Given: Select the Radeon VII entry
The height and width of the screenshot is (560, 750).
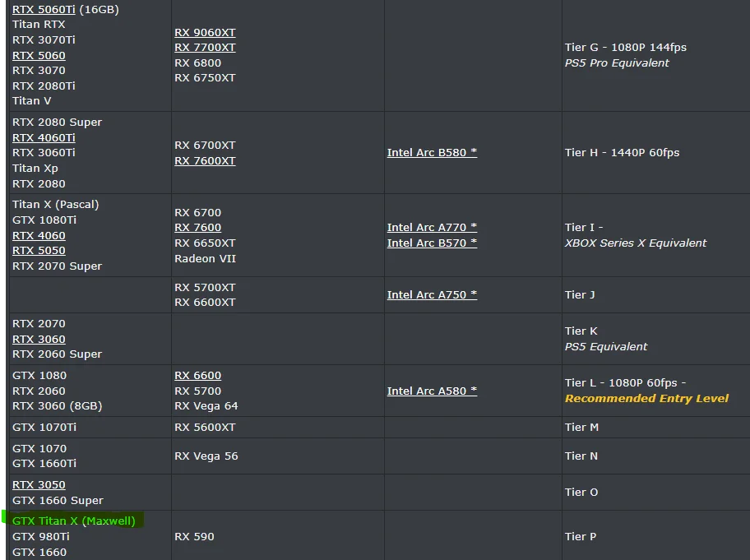Looking at the screenshot, I should (x=205, y=259).
